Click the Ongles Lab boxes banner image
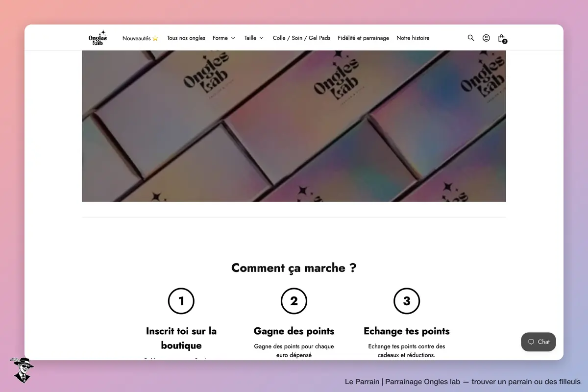This screenshot has width=588, height=392. [294, 126]
